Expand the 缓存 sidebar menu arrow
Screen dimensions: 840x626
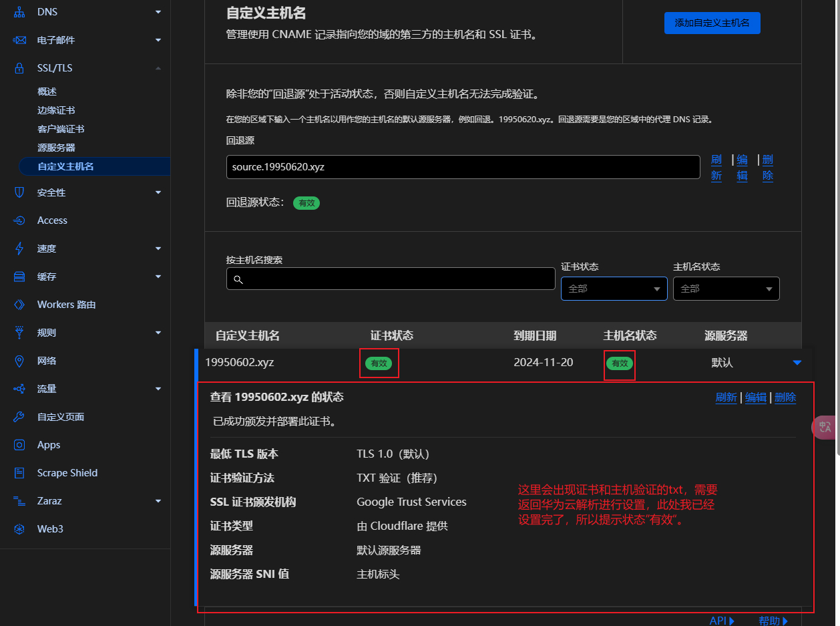coord(158,277)
